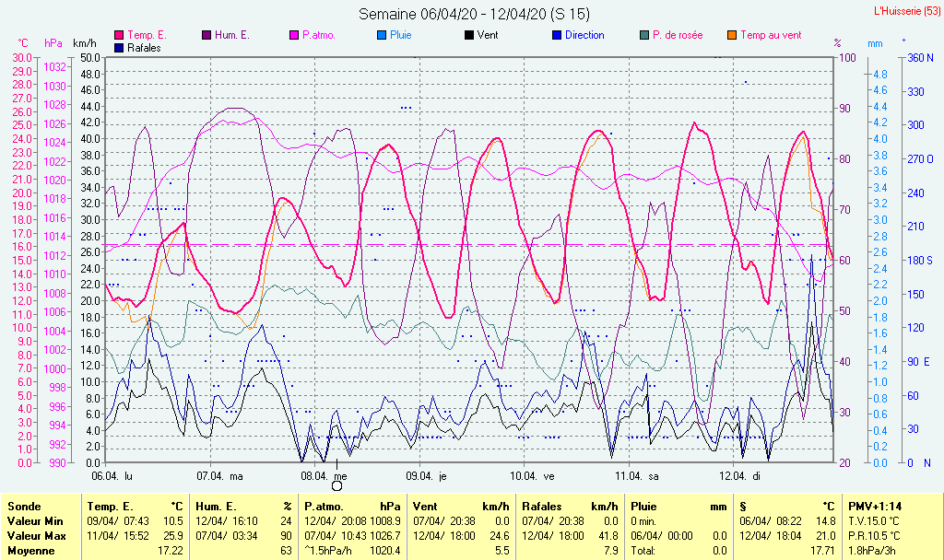Click the circle marker below the 08.04 date

337,486
